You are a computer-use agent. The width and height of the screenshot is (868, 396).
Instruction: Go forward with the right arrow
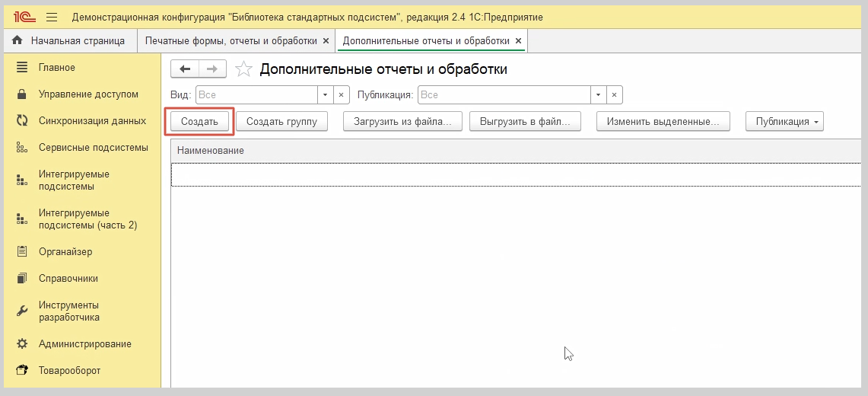coord(212,69)
